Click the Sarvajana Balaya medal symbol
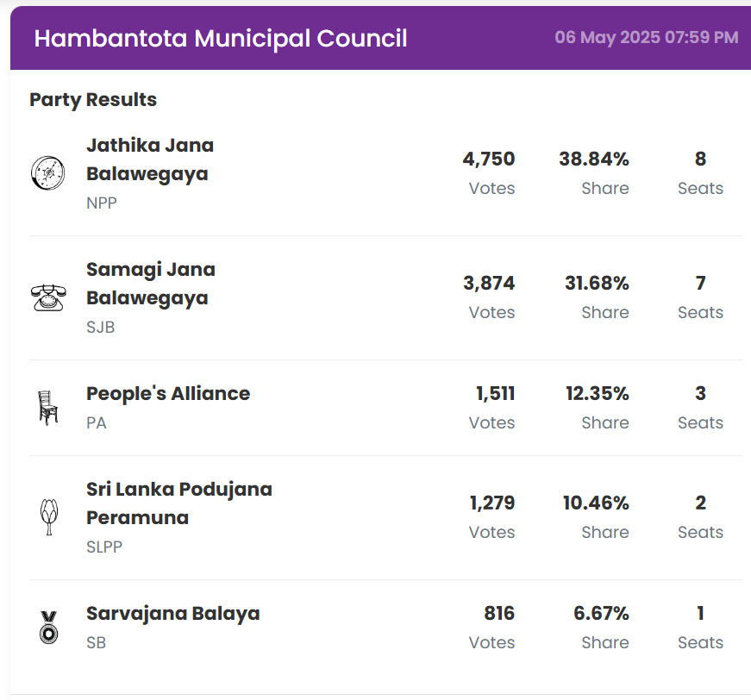 coord(48,628)
